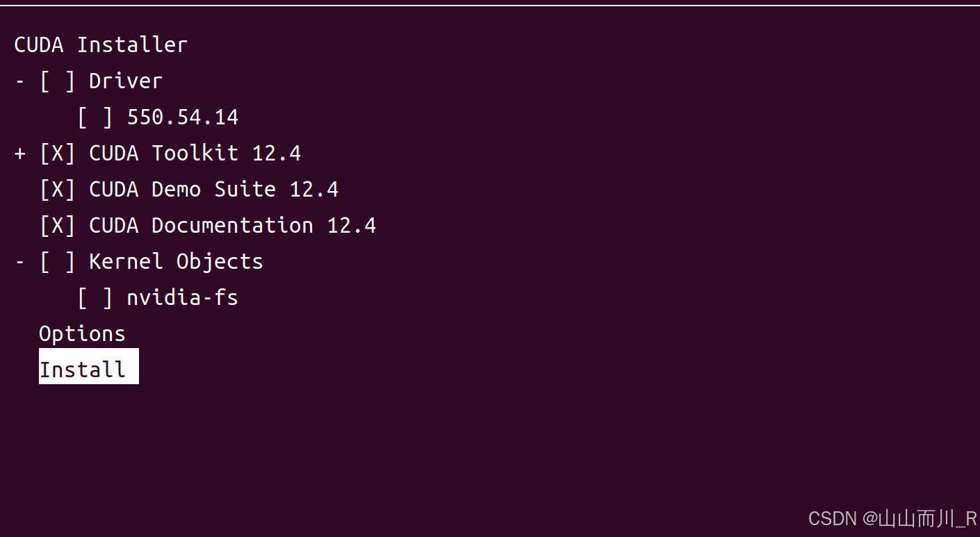
Task: Click the CUDA Installer title text
Action: coord(101,45)
